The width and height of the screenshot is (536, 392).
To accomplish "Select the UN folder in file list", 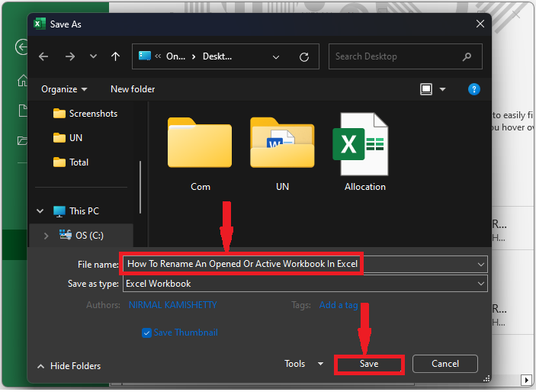I will pyautogui.click(x=282, y=154).
